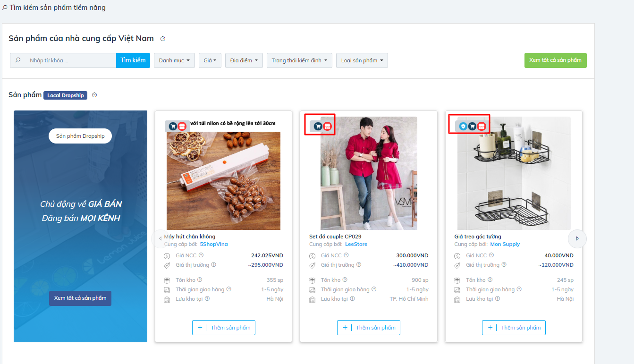
Task: Open the Địa điểm location dropdown
Action: click(244, 60)
